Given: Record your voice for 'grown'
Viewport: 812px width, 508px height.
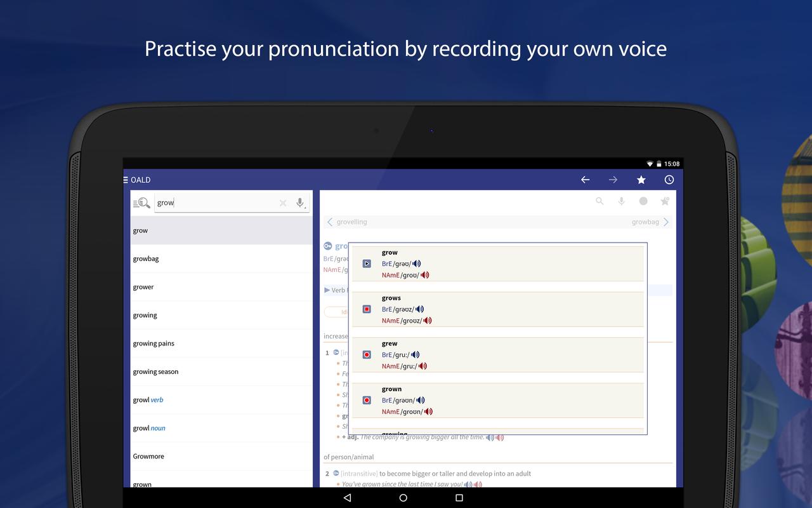Looking at the screenshot, I should tap(367, 400).
